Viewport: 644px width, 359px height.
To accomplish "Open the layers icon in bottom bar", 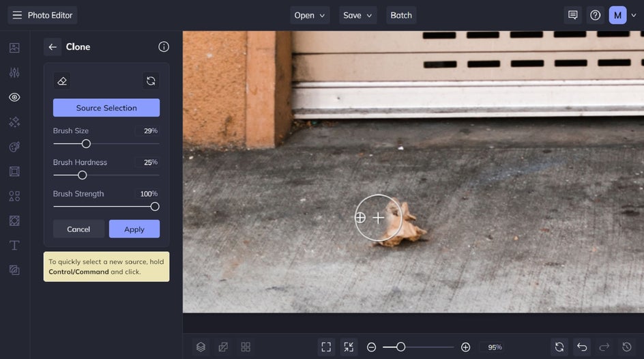I will [x=201, y=347].
